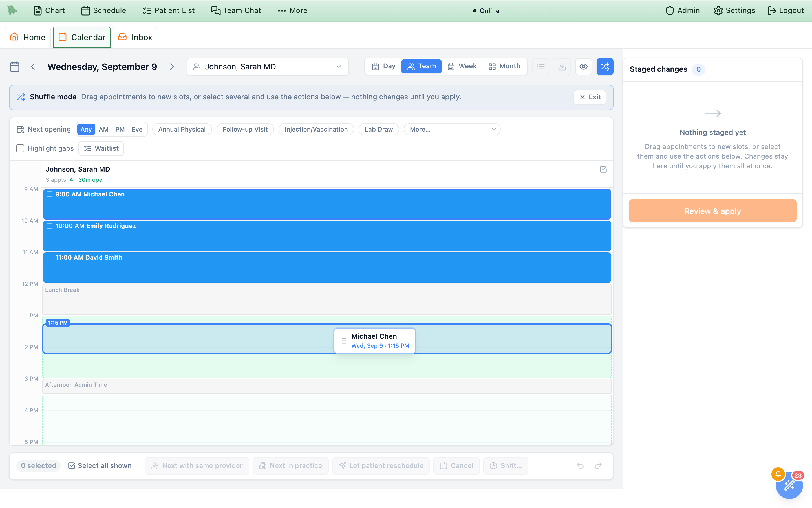
Task: Filter by Annual Physical
Action: click(182, 129)
